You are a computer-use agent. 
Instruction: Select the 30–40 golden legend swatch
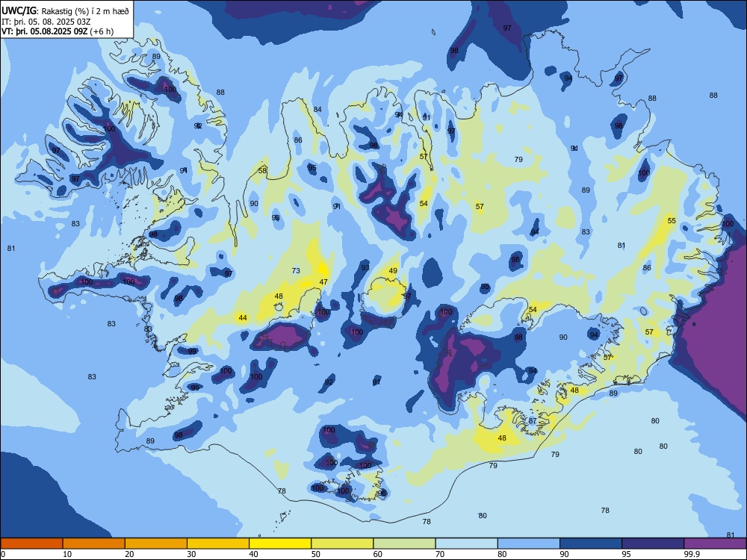(218, 544)
